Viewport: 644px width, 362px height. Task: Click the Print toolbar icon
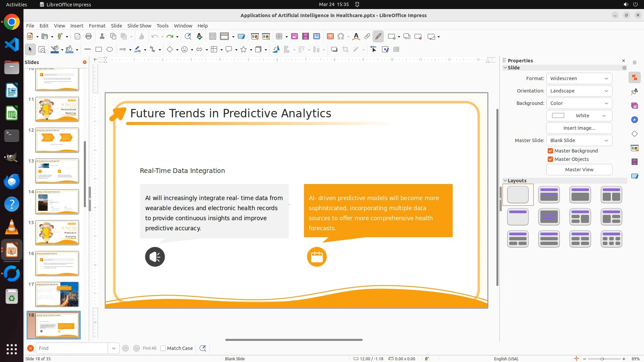click(x=89, y=37)
